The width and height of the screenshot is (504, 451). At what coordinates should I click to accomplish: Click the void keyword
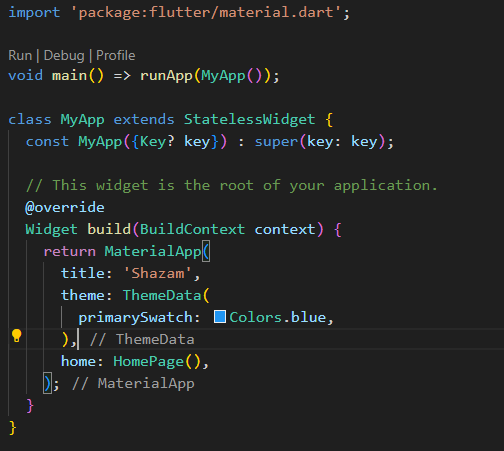tap(26, 75)
